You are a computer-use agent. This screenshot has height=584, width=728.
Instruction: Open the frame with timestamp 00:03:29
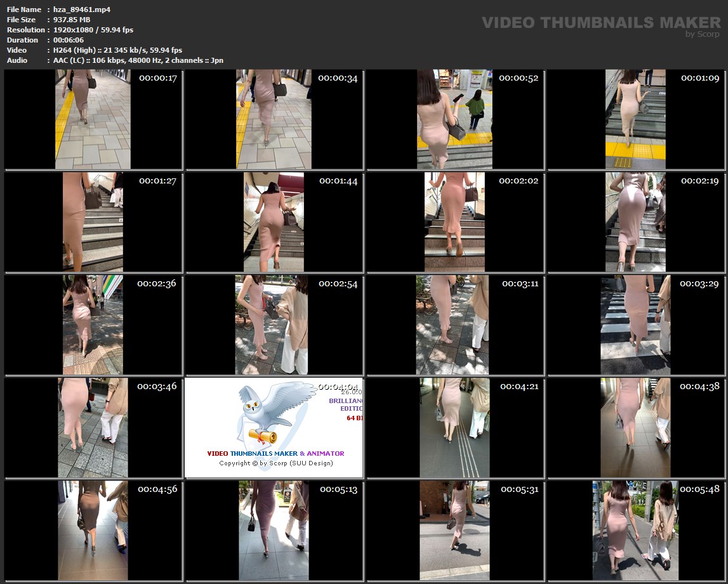[x=635, y=325]
